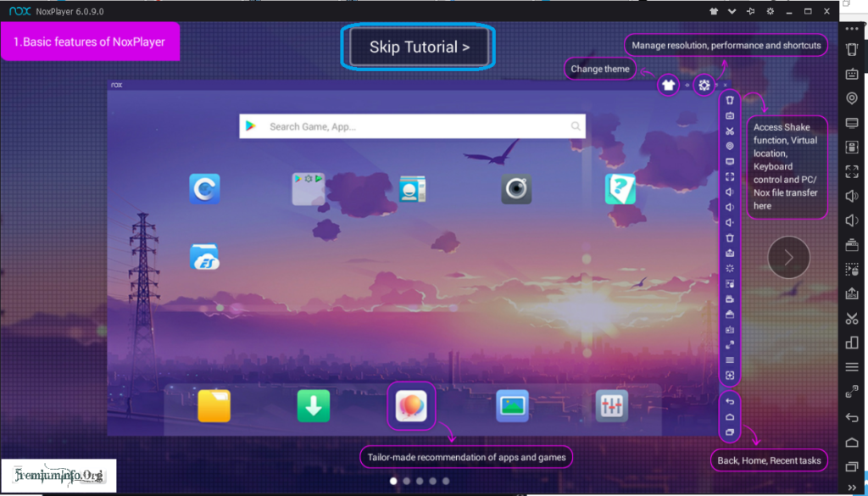
Task: Click the Search Game, App field
Action: 413,126
